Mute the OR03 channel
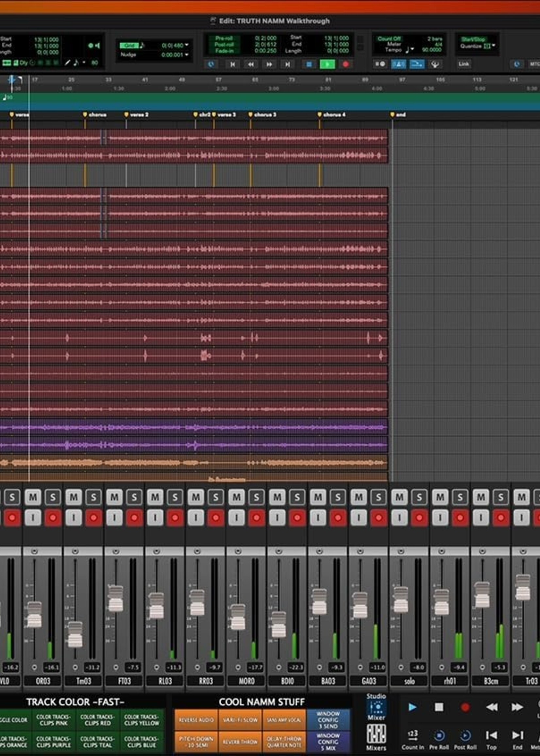The width and height of the screenshot is (540, 756). [33, 497]
